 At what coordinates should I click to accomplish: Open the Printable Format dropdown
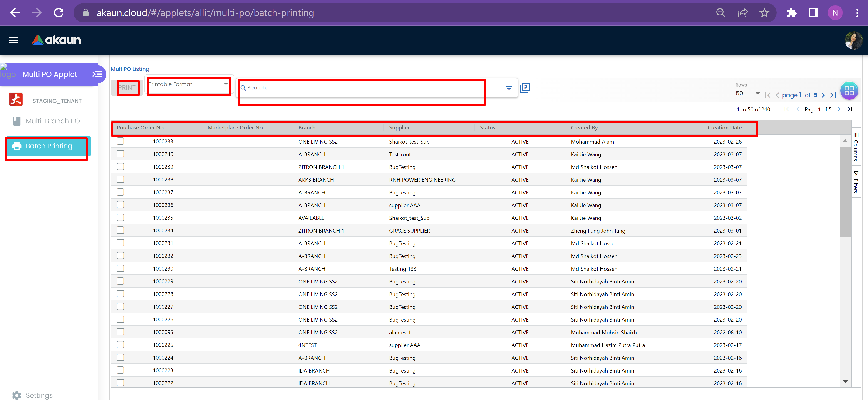click(189, 84)
